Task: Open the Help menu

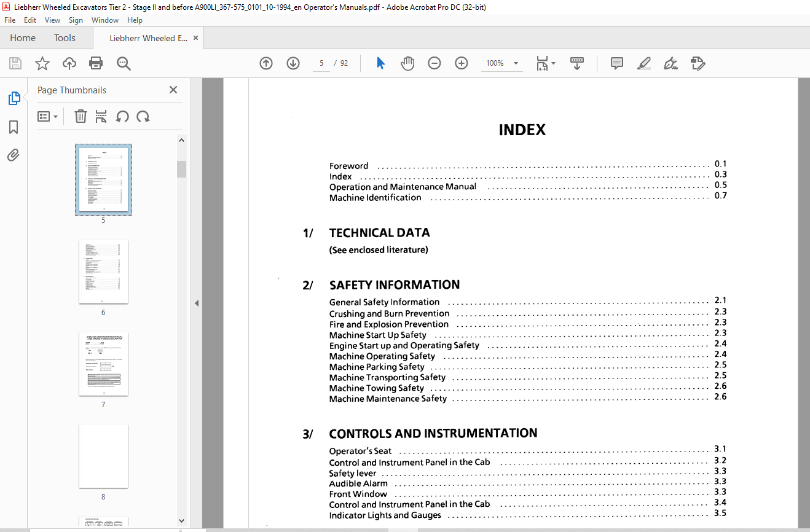Action: click(135, 20)
